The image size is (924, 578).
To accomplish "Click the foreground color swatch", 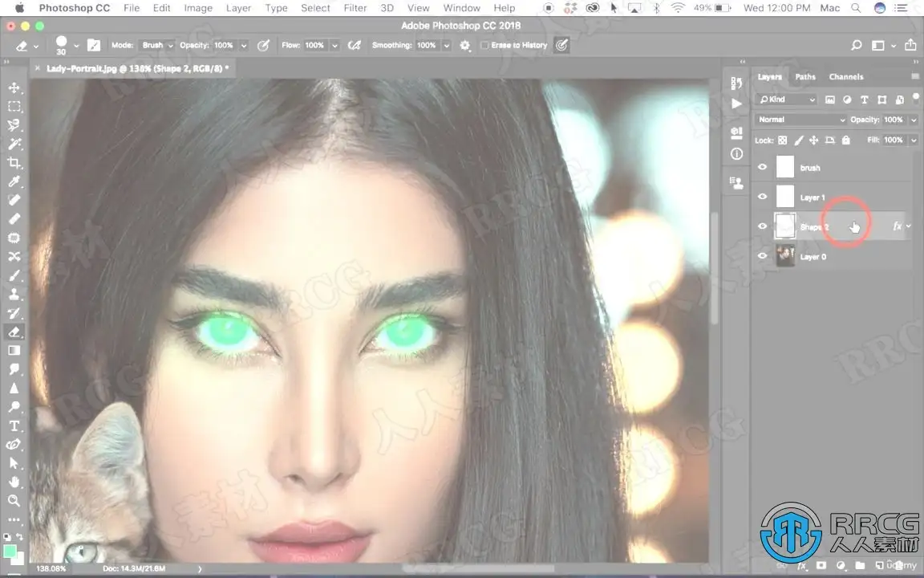I will [x=10, y=552].
